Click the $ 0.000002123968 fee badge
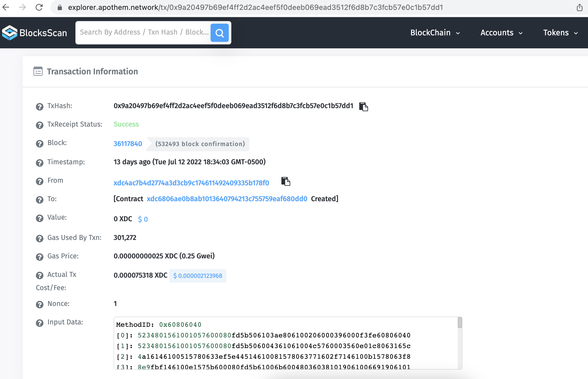This screenshot has width=588, height=379. [198, 276]
